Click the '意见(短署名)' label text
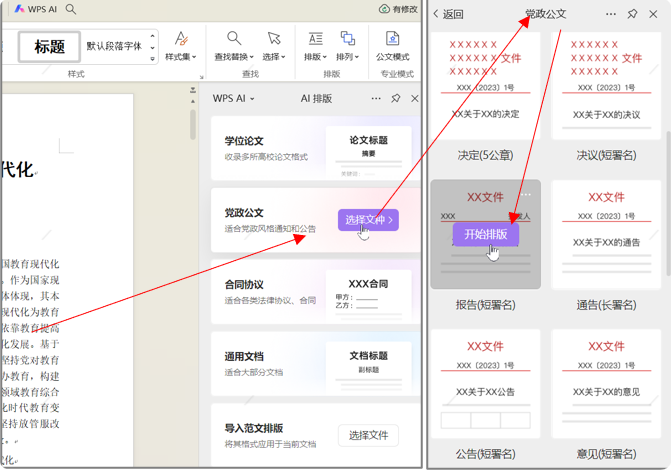The width and height of the screenshot is (671, 471). [x=606, y=453]
